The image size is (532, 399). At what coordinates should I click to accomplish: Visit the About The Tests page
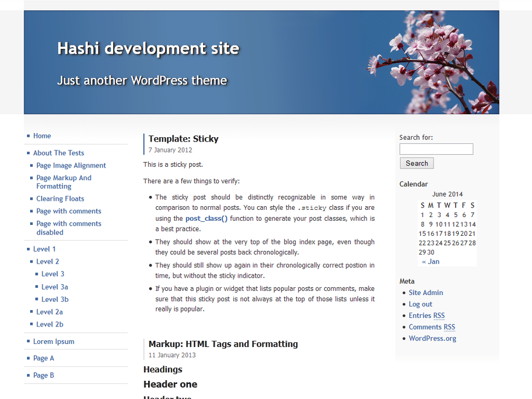coord(58,152)
